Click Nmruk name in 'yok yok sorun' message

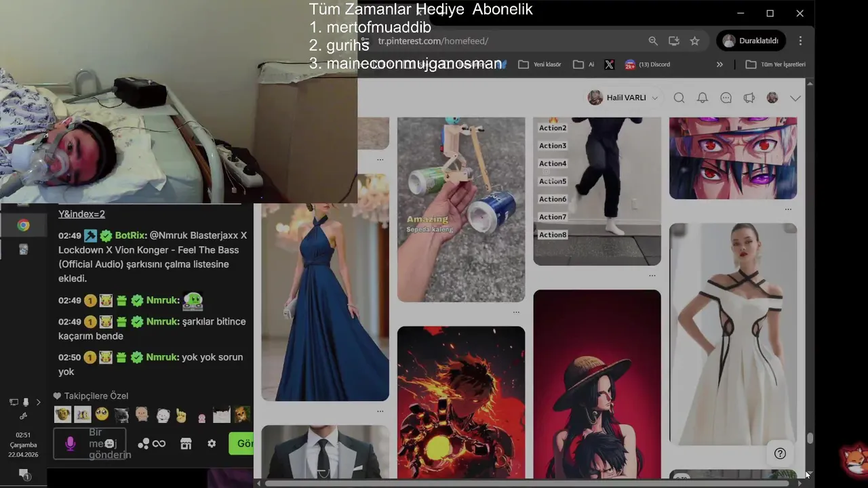(163, 357)
